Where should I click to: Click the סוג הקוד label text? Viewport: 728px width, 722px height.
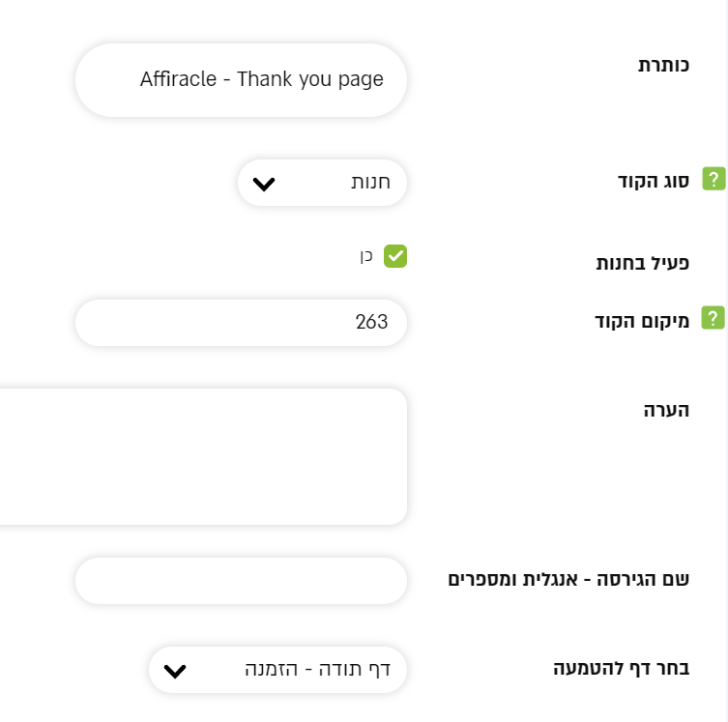click(654, 181)
